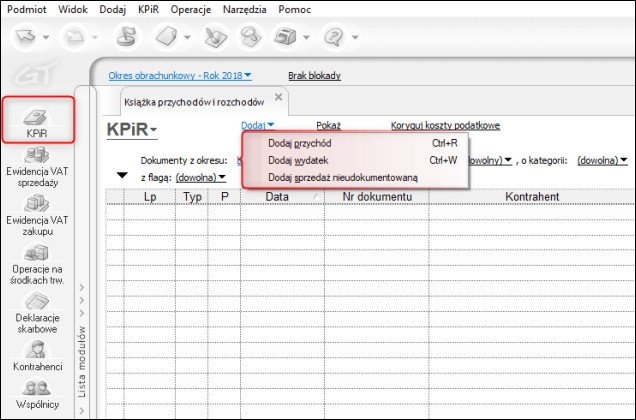Viewport: 636px width, 420px height.
Task: Open Ewidencja VAT zakupu module
Action: 37,216
